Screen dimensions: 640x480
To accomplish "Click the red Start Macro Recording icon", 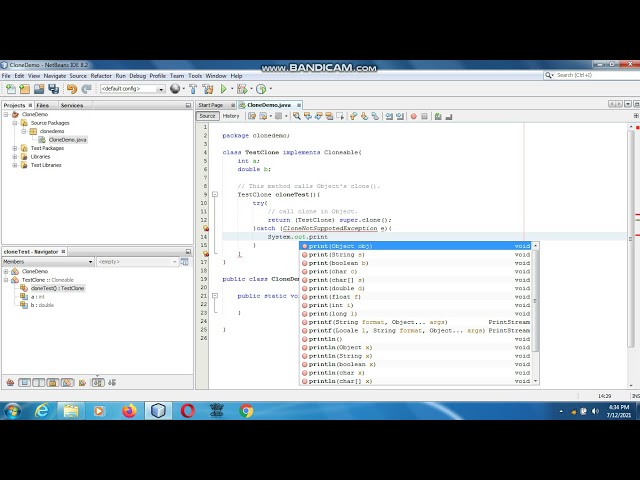I will click(x=413, y=116).
